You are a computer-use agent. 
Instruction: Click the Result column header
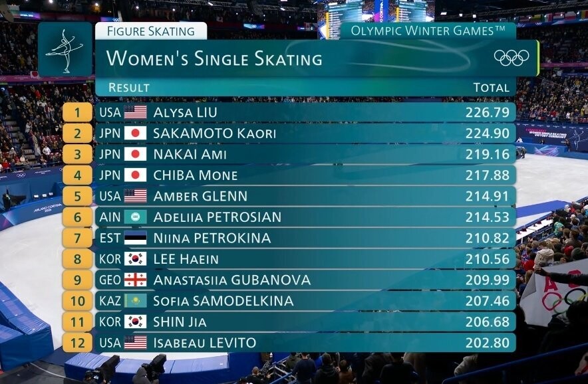point(129,88)
